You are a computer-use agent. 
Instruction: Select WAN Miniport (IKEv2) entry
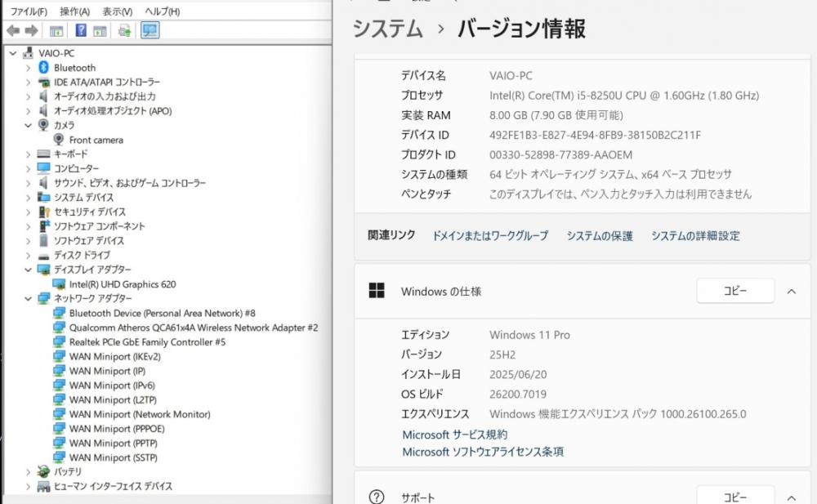[114, 356]
